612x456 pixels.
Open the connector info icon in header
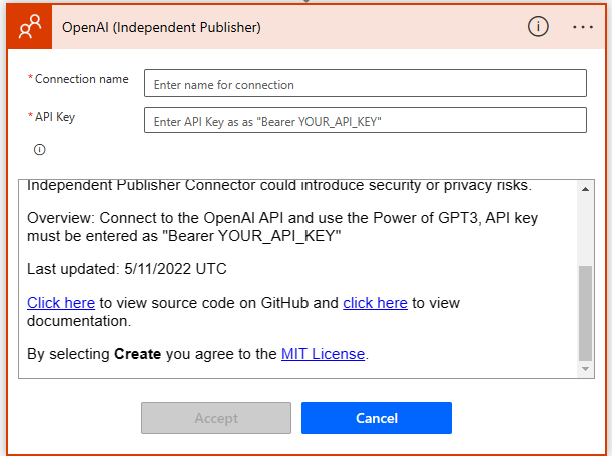538,27
